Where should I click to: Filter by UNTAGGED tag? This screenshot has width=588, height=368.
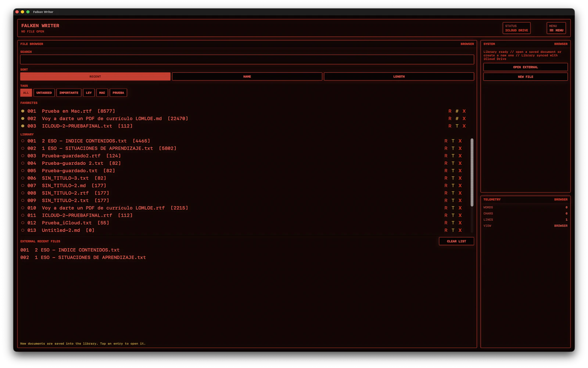[x=44, y=93]
